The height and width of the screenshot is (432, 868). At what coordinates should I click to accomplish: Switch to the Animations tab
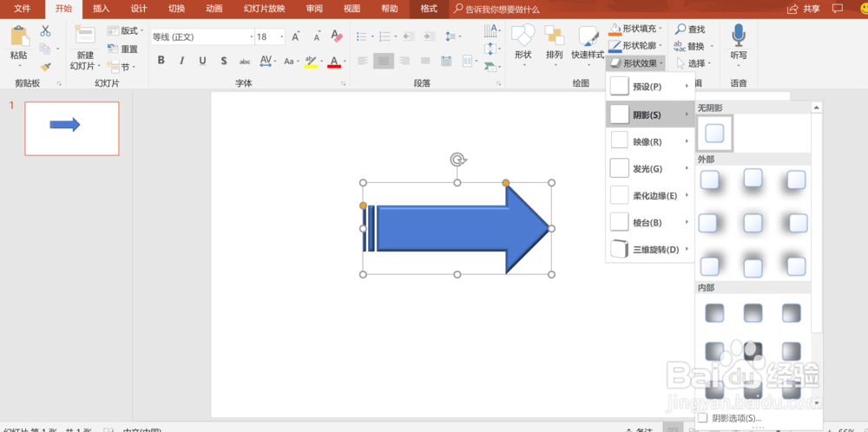coord(214,9)
